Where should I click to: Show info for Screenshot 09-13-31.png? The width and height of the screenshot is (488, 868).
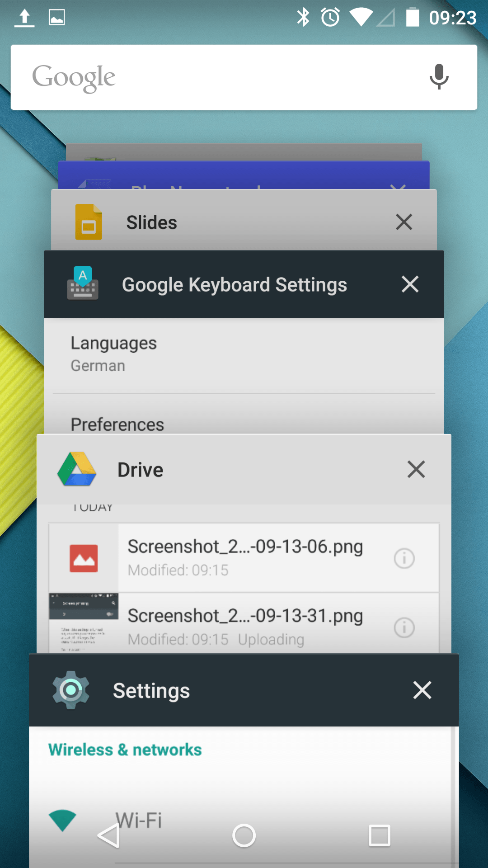[x=404, y=627]
